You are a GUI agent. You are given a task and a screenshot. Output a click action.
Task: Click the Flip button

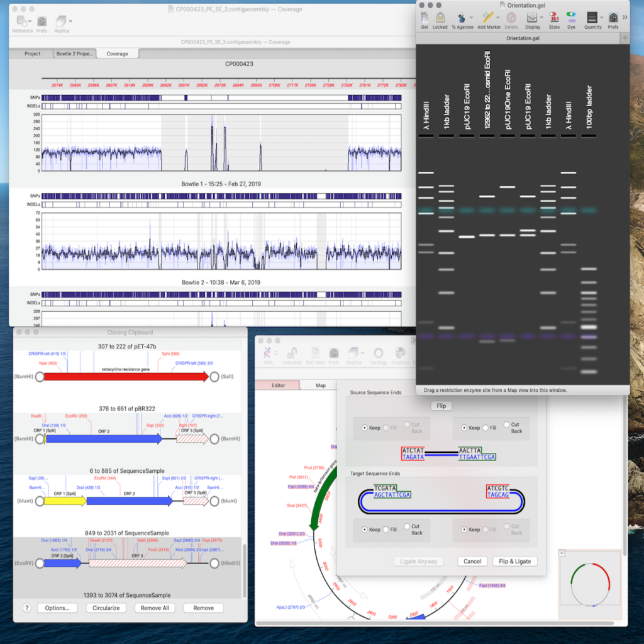pyautogui.click(x=441, y=406)
